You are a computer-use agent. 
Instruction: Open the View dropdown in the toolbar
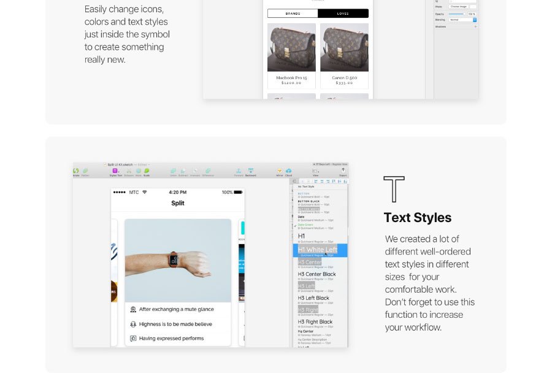pyautogui.click(x=315, y=172)
